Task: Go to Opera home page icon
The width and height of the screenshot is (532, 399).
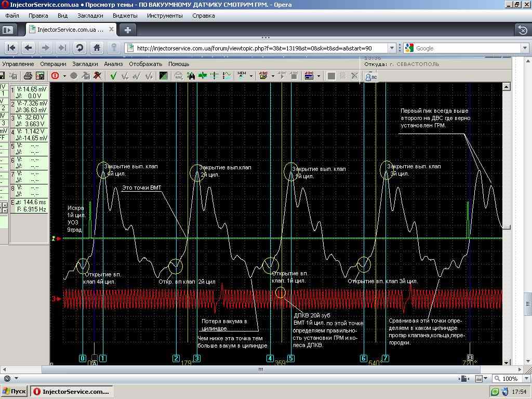Action: pos(97,48)
